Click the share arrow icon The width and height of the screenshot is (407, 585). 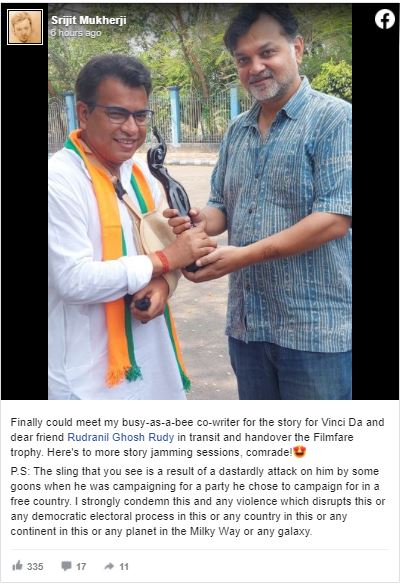tap(109, 566)
